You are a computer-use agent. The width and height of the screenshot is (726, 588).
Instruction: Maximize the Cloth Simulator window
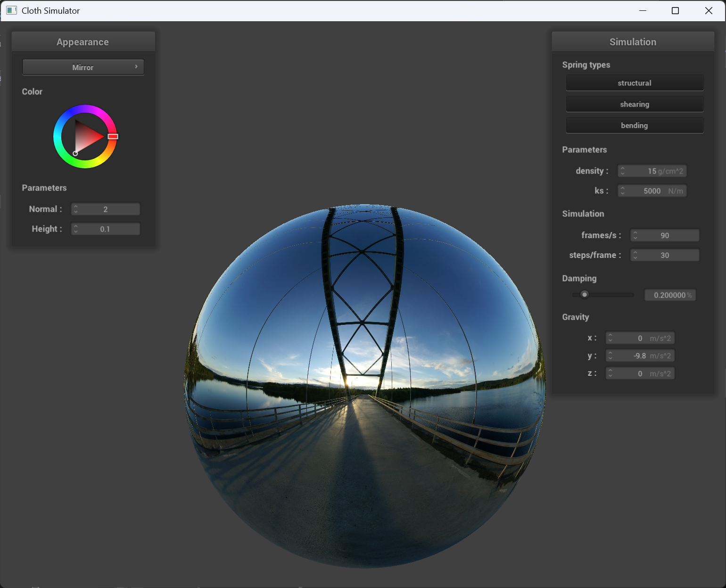(675, 10)
